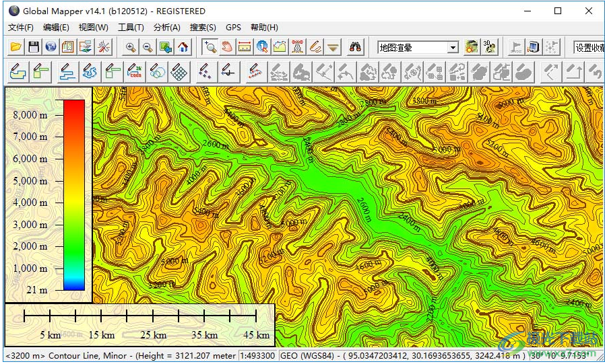The image size is (605, 364).
Task: Click the Zoom In magnifier button
Action: pyautogui.click(x=131, y=47)
